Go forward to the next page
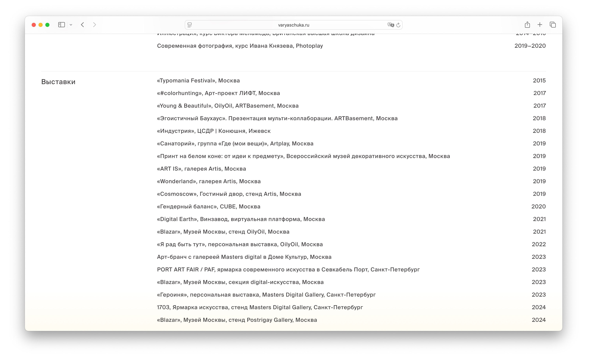589x364 pixels. (x=94, y=25)
